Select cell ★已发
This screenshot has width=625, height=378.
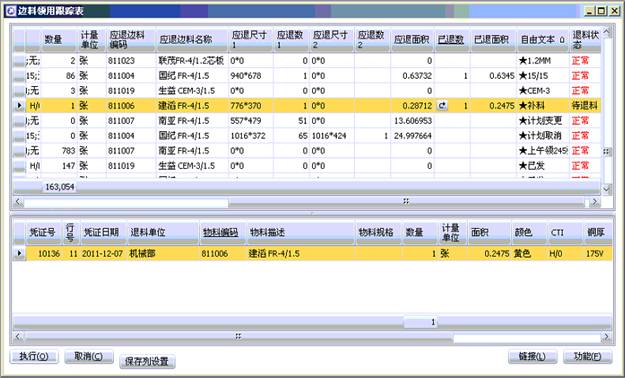coord(543,166)
